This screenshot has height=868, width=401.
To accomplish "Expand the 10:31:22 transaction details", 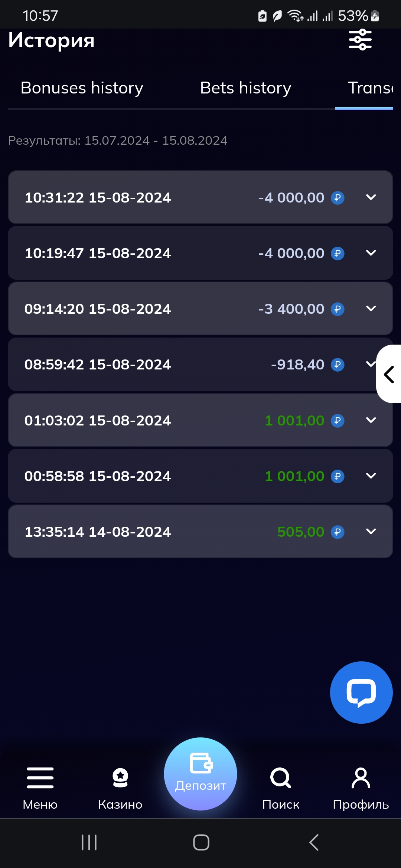I will [371, 197].
